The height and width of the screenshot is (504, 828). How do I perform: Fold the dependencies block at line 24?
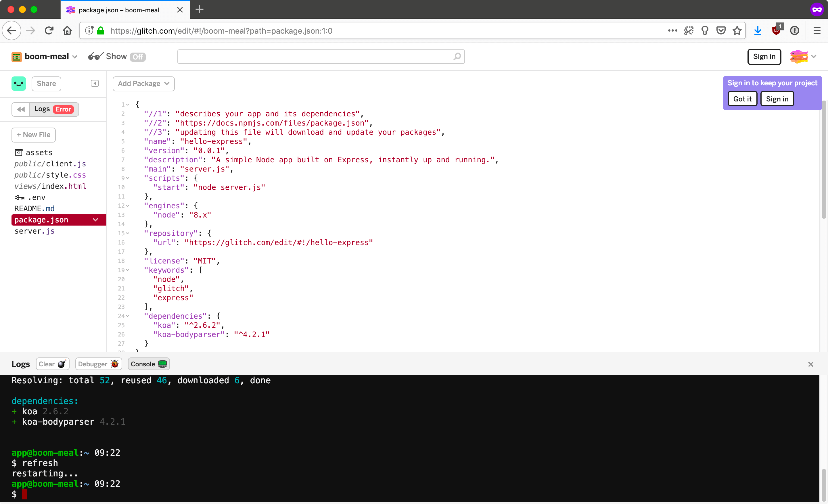[128, 316]
